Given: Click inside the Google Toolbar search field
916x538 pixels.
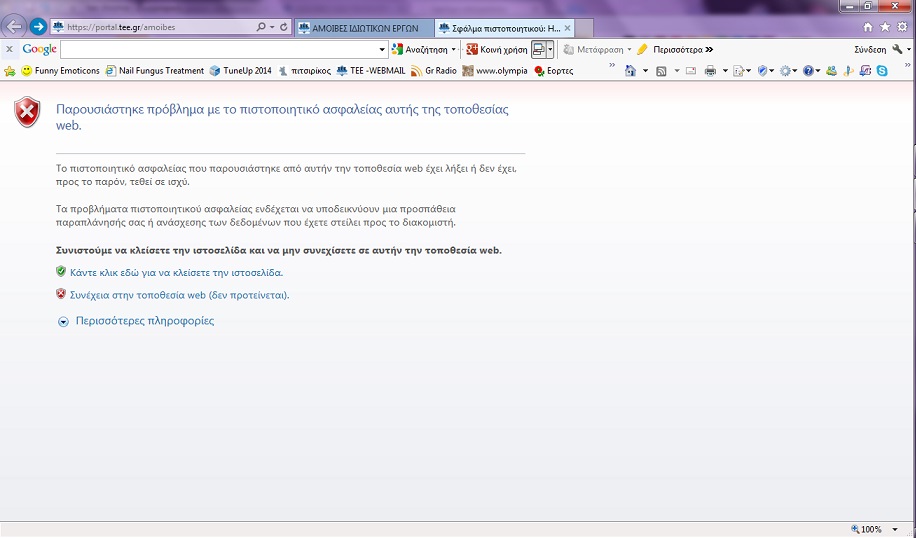Looking at the screenshot, I should 218,49.
